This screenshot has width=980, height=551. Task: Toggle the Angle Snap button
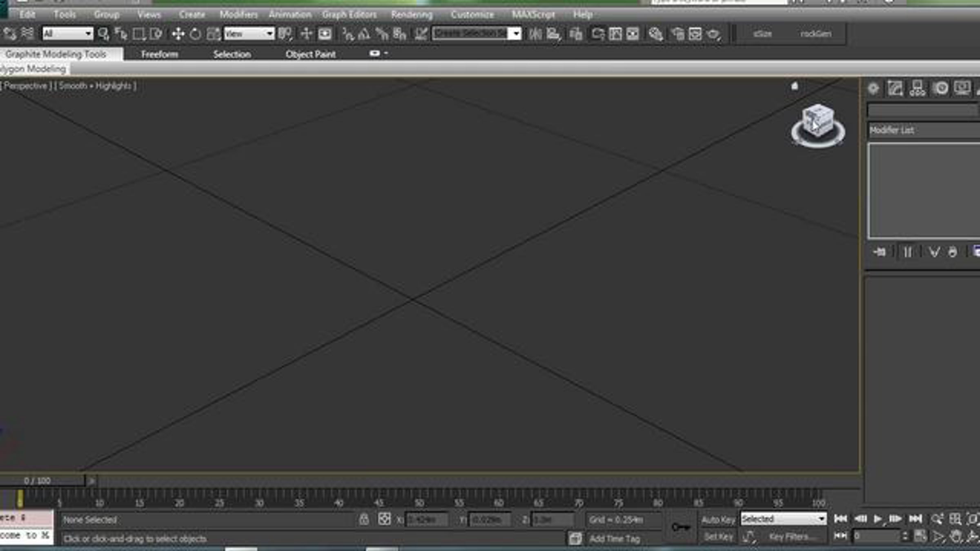pos(364,33)
